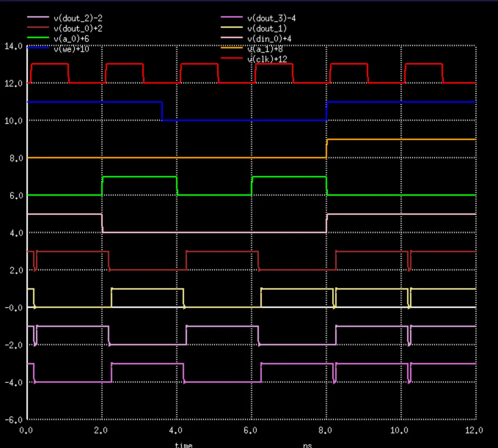Click the 'time' axis title

[183, 445]
